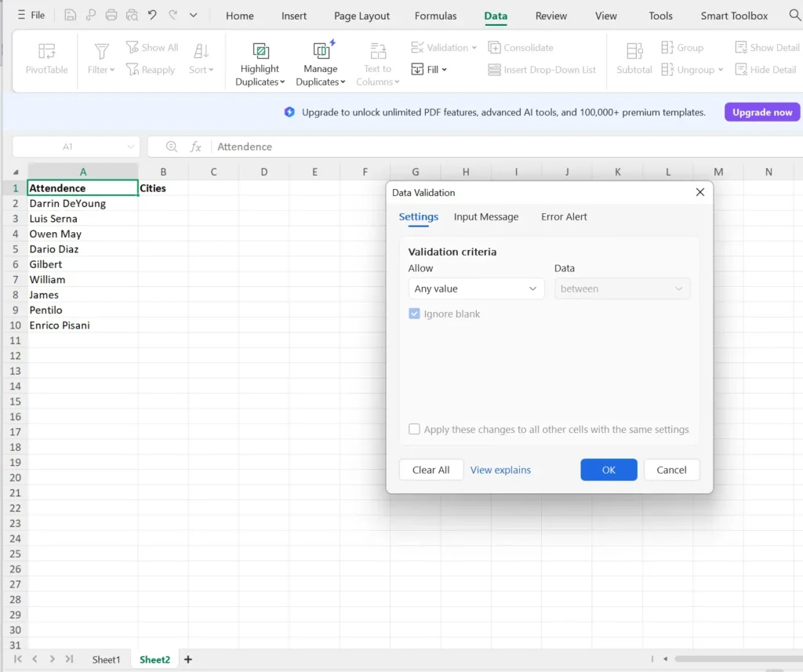Open the View explains link

tap(500, 470)
